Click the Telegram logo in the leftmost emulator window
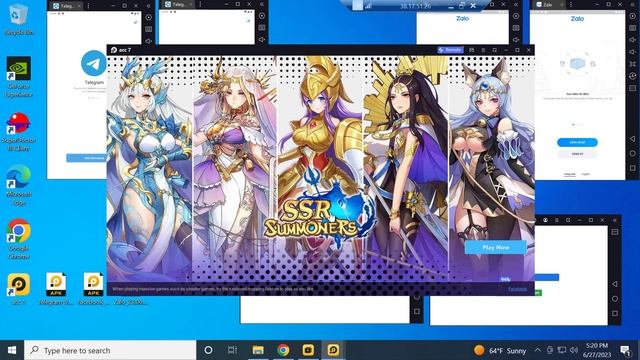Image resolution: width=640 pixels, height=360 pixels. 93,63
